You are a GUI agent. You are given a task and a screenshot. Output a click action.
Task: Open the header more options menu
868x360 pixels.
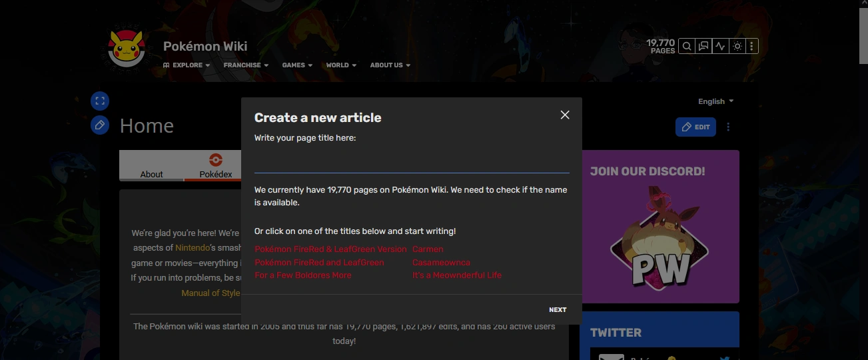[751, 46]
